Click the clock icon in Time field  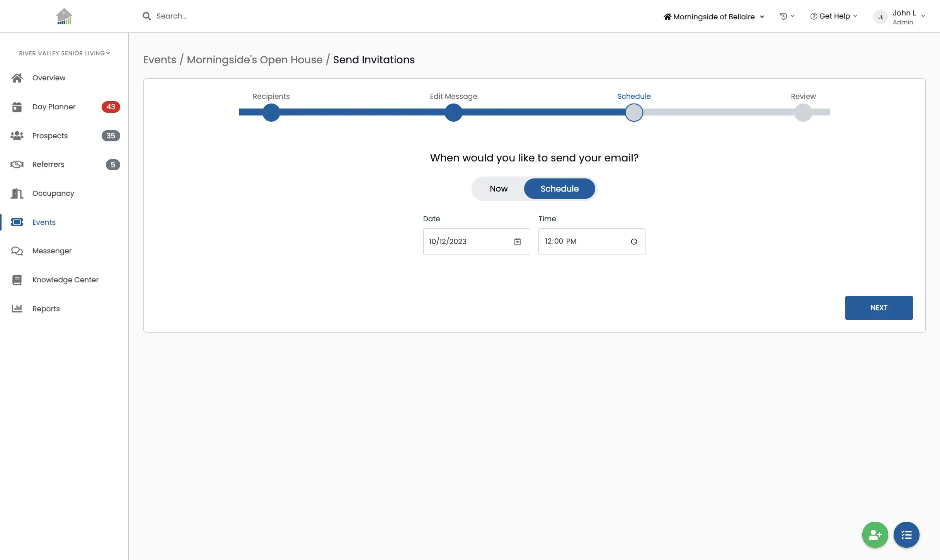[x=634, y=241]
